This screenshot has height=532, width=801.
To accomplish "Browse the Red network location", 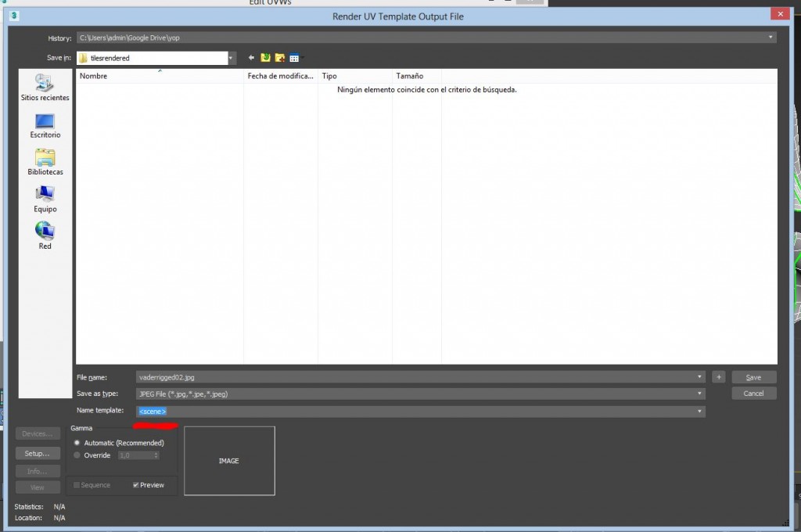I will [45, 235].
